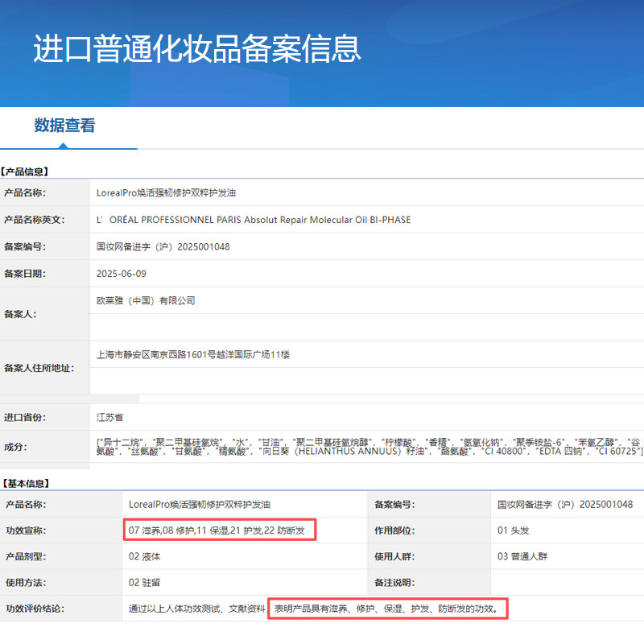Click the English name L'ORÉAL PROFESSIONNEL PARIS text
This screenshot has height=644, width=644.
(254, 220)
